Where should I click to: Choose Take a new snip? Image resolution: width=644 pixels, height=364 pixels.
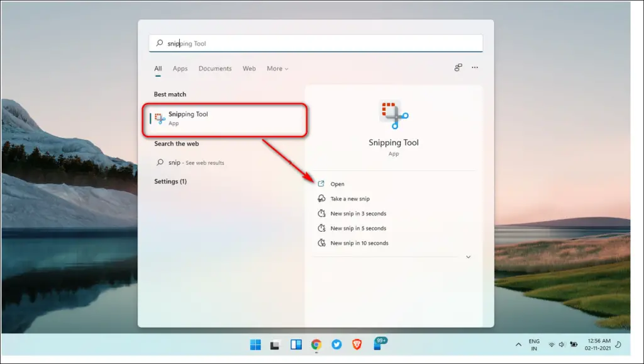(350, 198)
